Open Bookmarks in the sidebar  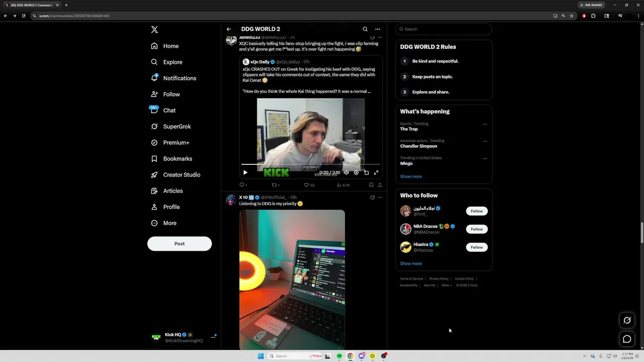pos(172,158)
